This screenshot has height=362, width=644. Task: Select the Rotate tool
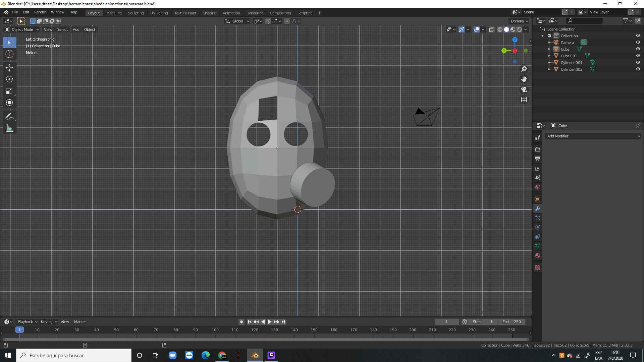[x=9, y=79]
